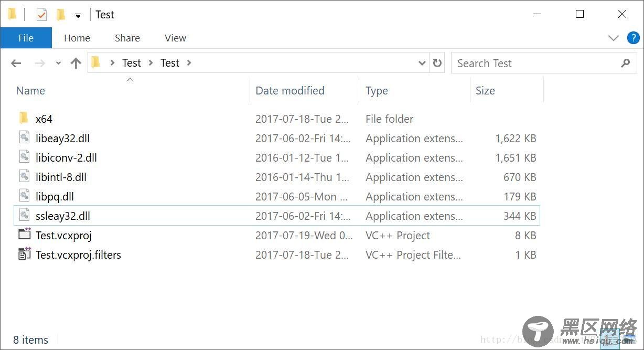Open the recent locations dropdown arrow
Screen dimensions: 644x350
58,63
